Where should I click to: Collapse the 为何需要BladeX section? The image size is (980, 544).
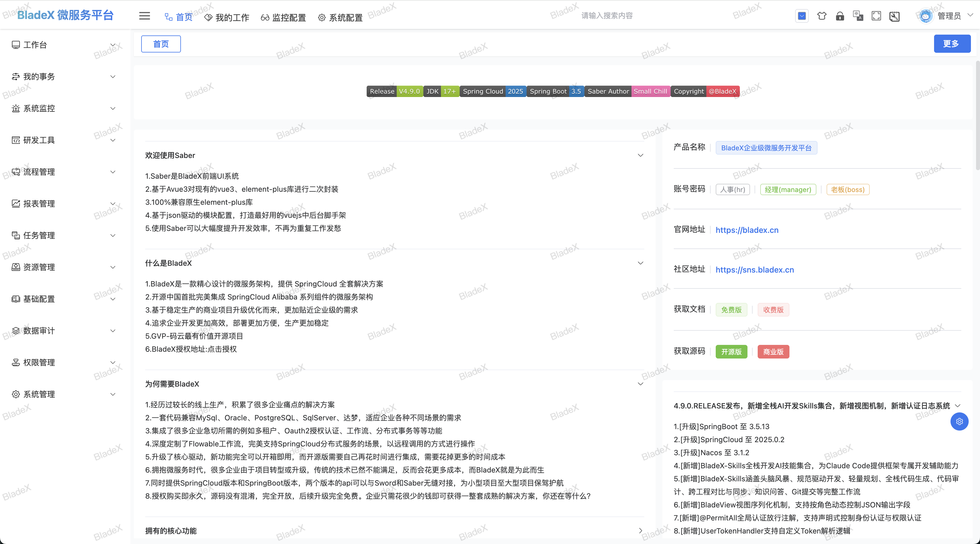(x=641, y=384)
